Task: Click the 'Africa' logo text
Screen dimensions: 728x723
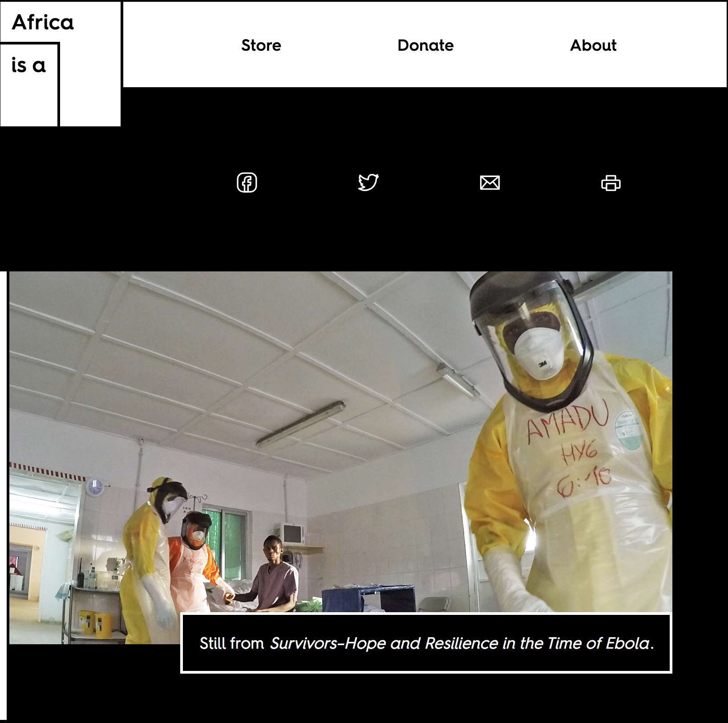Action: pyautogui.click(x=43, y=22)
